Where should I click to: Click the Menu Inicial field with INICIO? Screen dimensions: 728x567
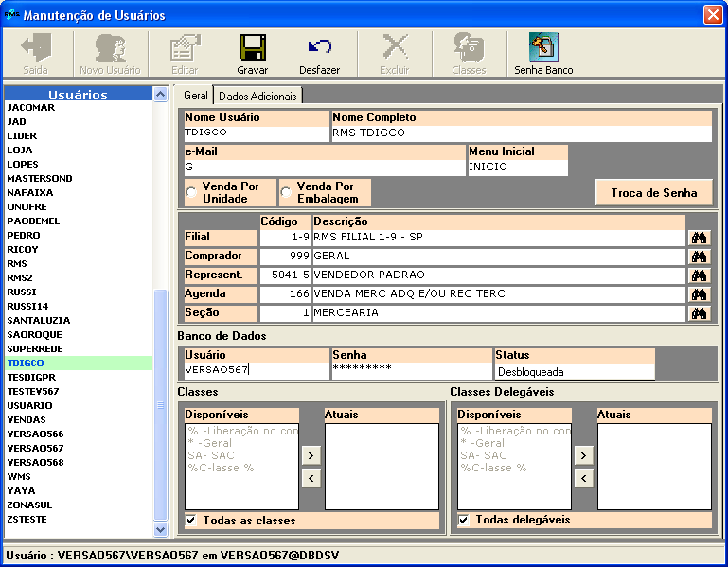(518, 168)
